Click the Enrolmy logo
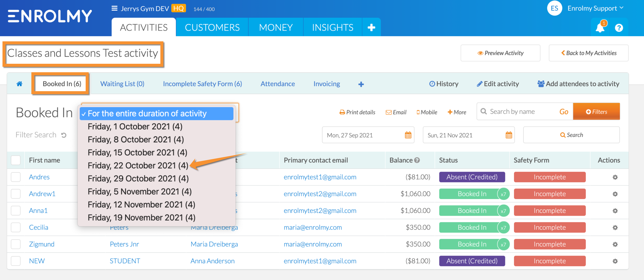 50,16
